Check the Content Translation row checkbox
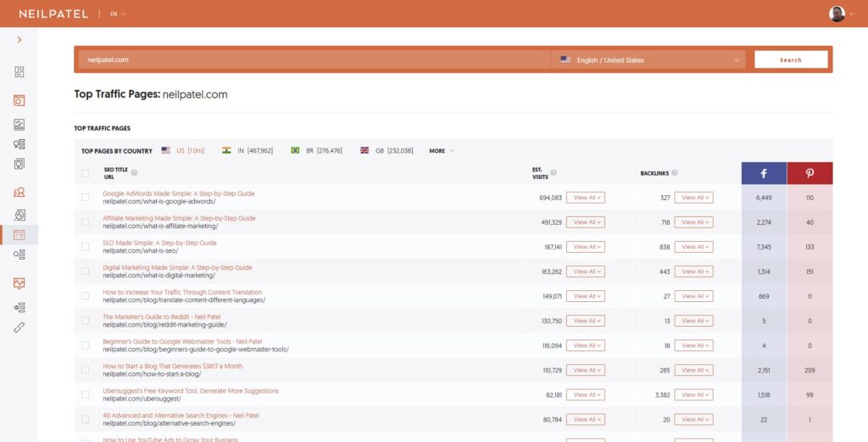 pyautogui.click(x=86, y=296)
